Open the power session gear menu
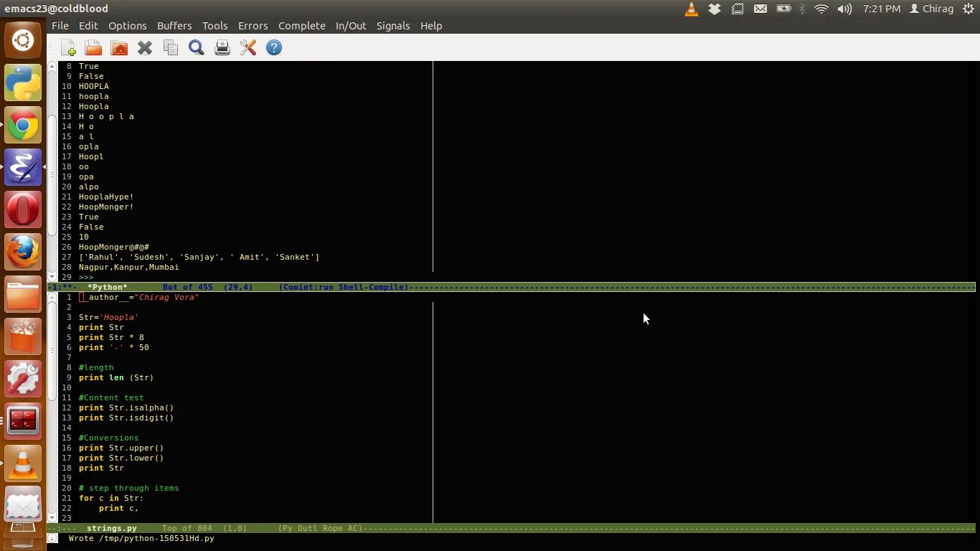Image resolution: width=980 pixels, height=551 pixels. point(967,9)
